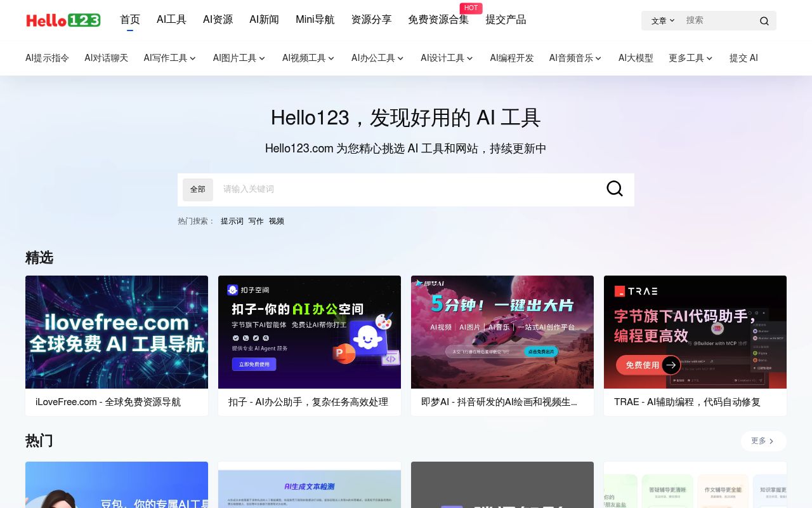Image resolution: width=812 pixels, height=508 pixels.
Task: Expand the AI图片工具 menu
Action: click(x=239, y=58)
